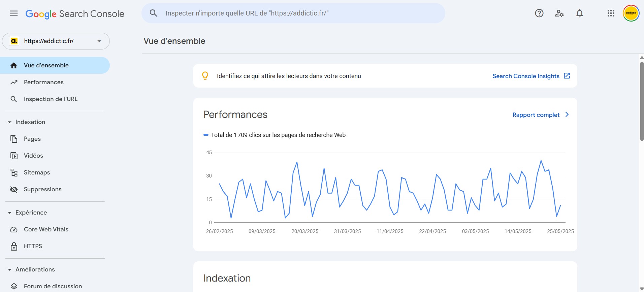Click scrollbar down arrow at bottom right
Viewport: 644px width, 292px height.
point(642,289)
